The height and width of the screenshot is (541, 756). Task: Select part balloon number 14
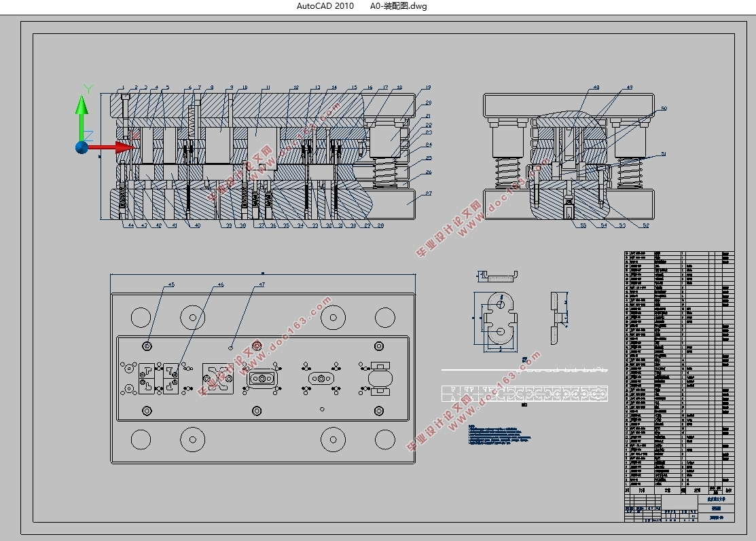coord(334,88)
